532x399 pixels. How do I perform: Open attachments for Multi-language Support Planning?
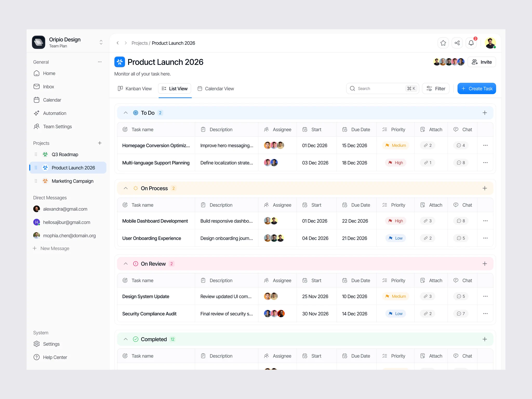pyautogui.click(x=428, y=163)
